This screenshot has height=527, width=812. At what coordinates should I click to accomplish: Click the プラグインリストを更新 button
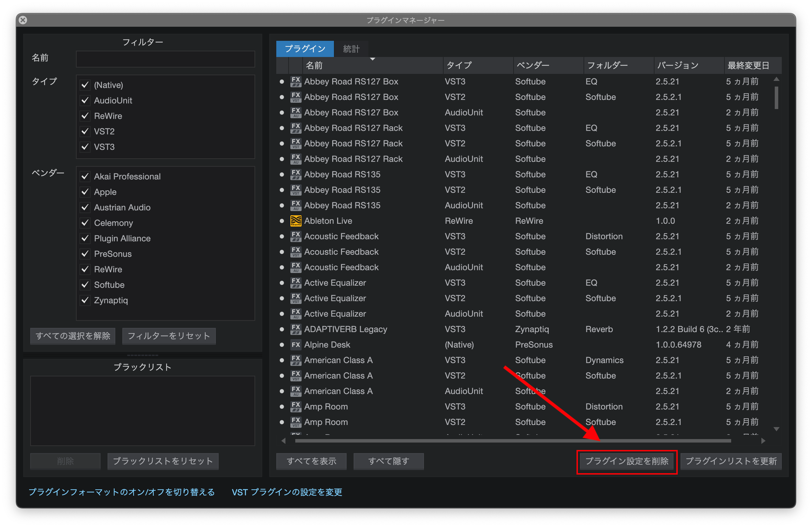[731, 461]
